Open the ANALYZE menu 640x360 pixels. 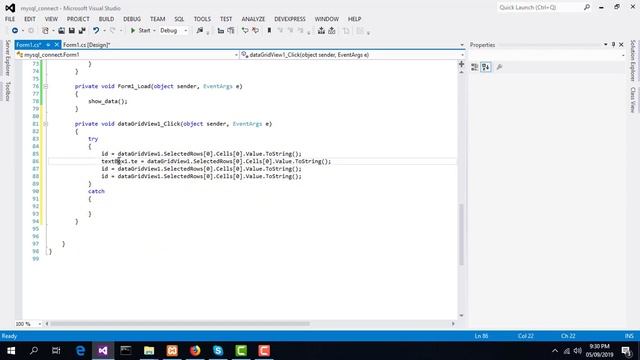pyautogui.click(x=253, y=19)
